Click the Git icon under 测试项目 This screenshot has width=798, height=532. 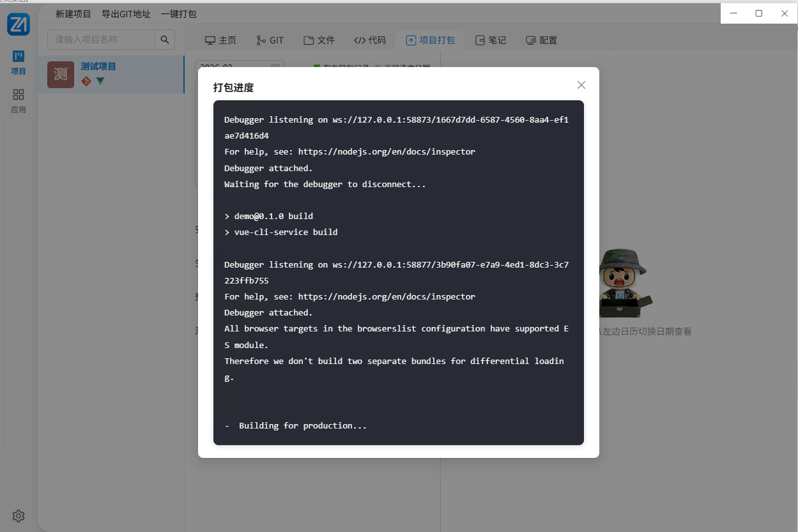(x=86, y=81)
